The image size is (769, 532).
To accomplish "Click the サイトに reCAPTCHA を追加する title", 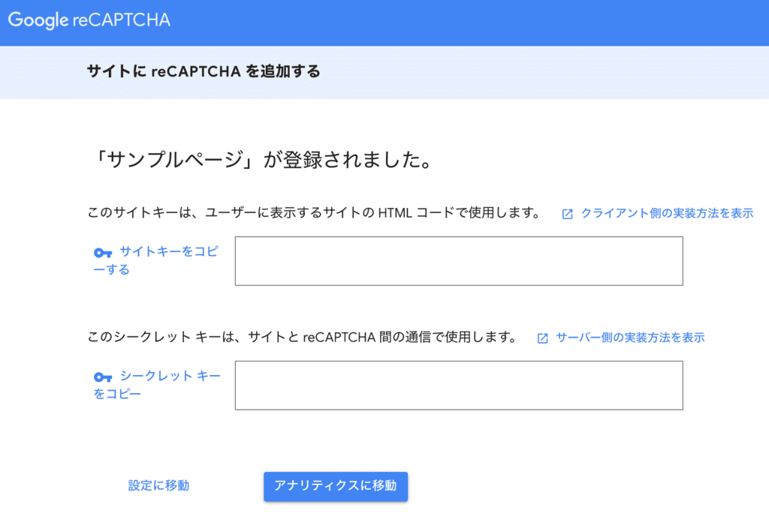I will point(203,73).
